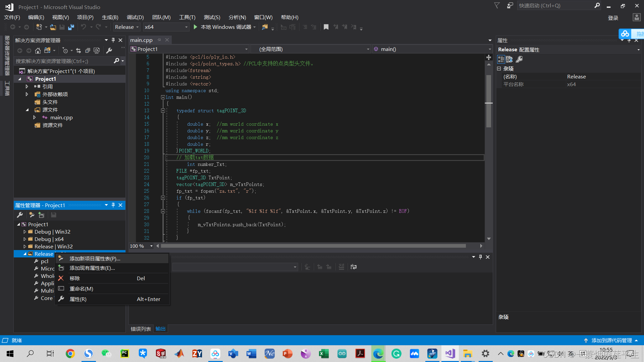Click the Home icon in Solution Explorer
Image resolution: width=644 pixels, height=362 pixels.
tap(38, 51)
